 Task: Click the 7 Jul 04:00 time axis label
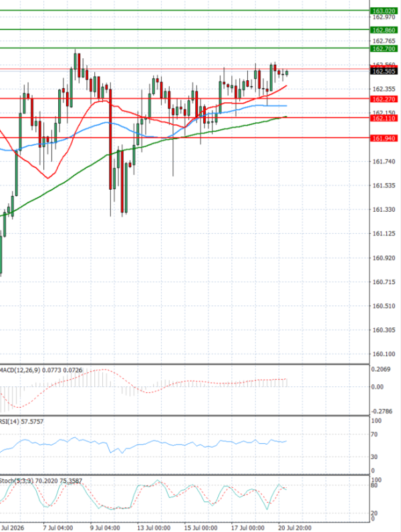point(57,528)
